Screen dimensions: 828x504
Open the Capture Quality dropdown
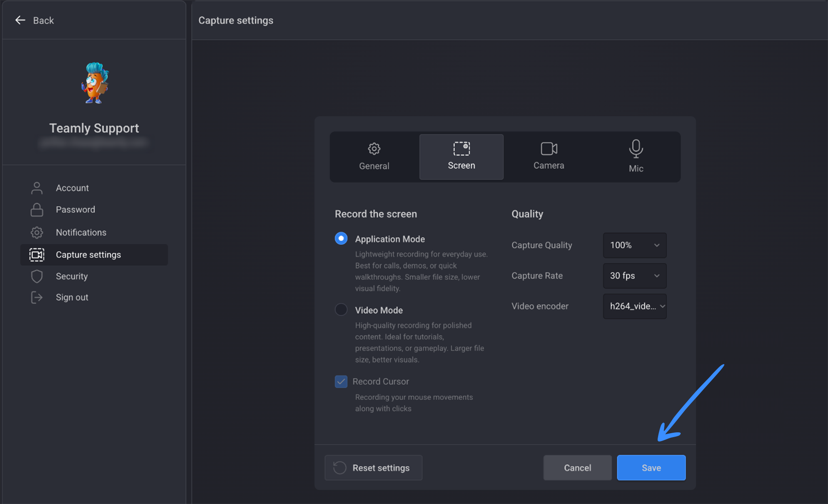coord(635,245)
